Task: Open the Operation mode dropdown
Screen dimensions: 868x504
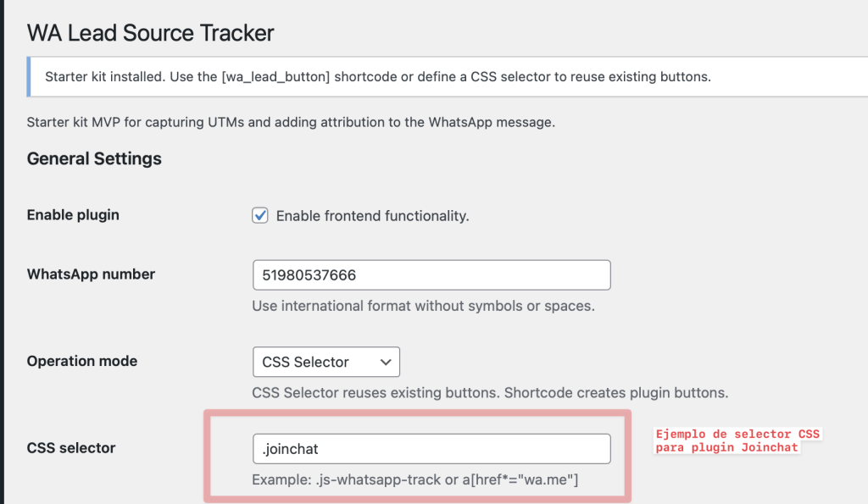Action: 325,362
